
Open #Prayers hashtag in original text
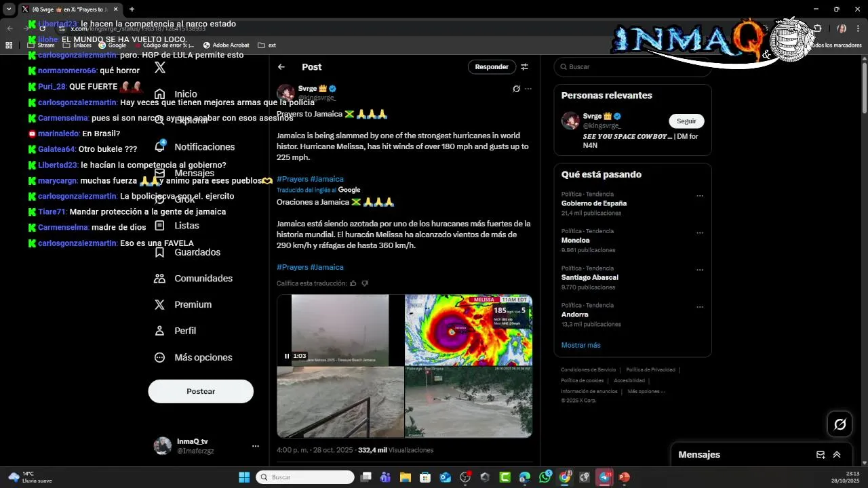point(292,179)
